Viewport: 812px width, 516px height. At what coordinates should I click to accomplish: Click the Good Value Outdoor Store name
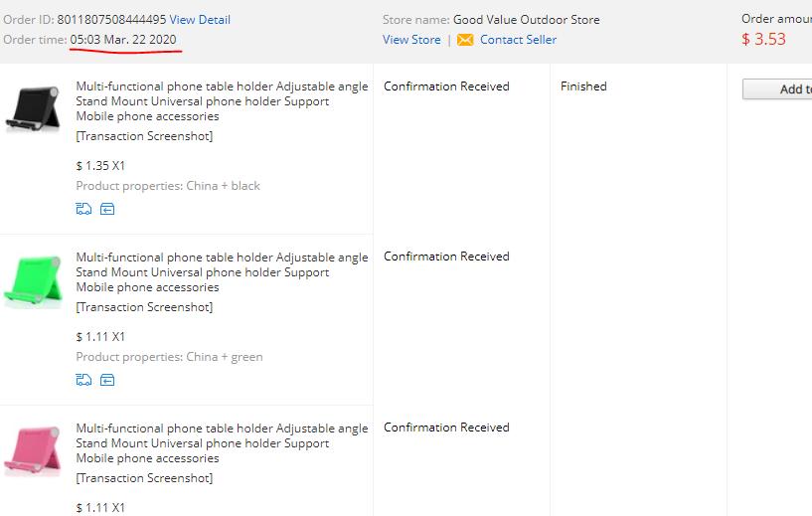pyautogui.click(x=526, y=19)
